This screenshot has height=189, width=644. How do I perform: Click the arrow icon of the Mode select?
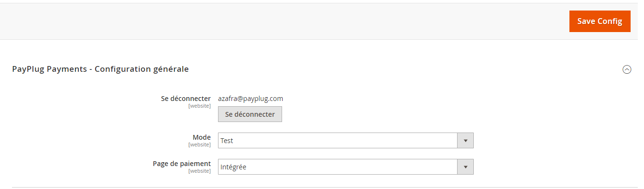coord(466,141)
